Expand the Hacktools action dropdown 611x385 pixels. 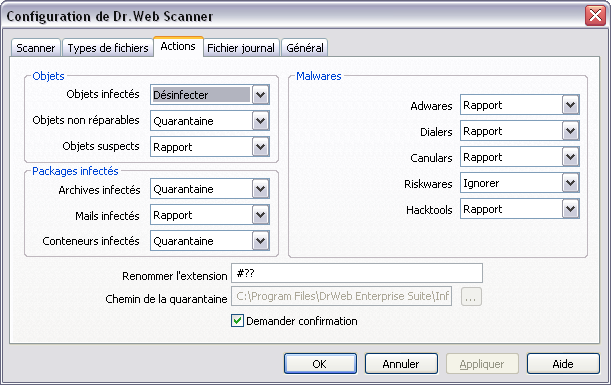(570, 209)
